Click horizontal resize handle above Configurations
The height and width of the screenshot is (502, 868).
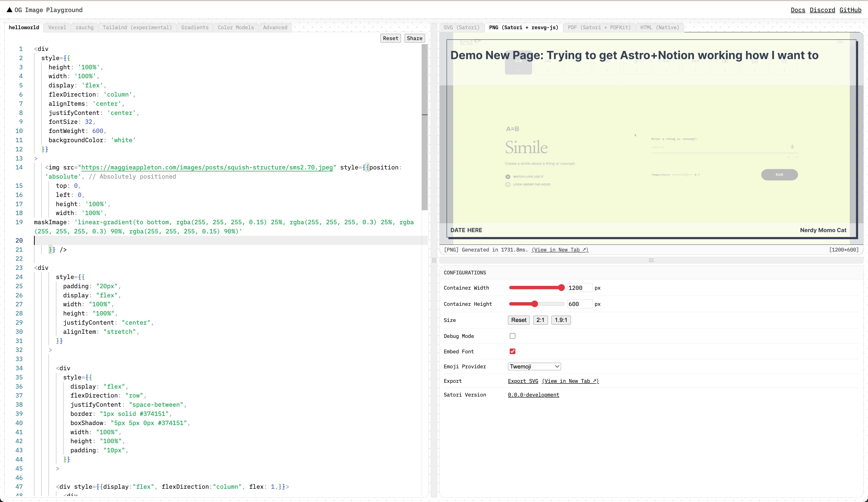point(651,260)
